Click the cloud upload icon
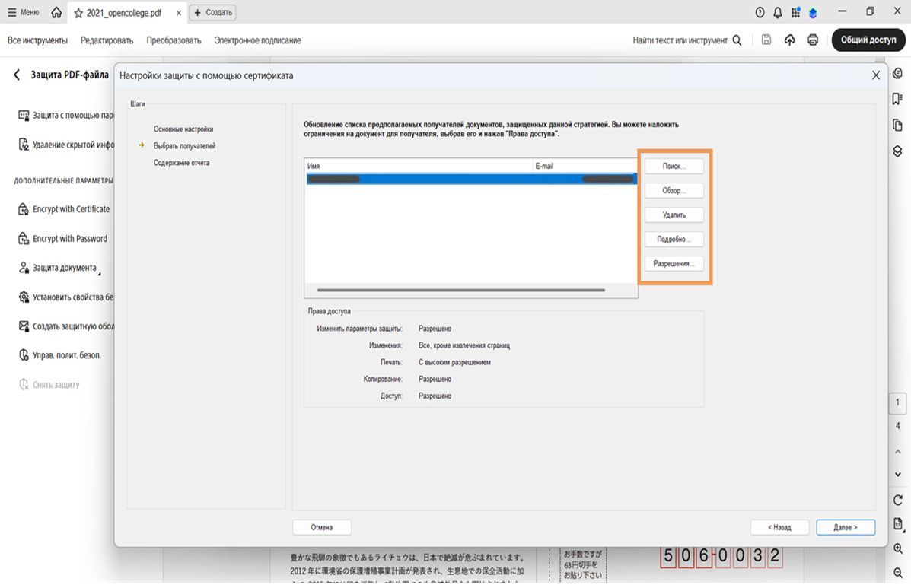 click(x=789, y=40)
